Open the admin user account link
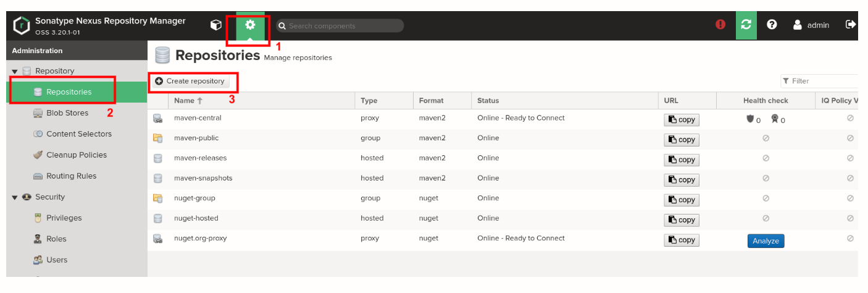868x293 pixels. [x=811, y=25]
